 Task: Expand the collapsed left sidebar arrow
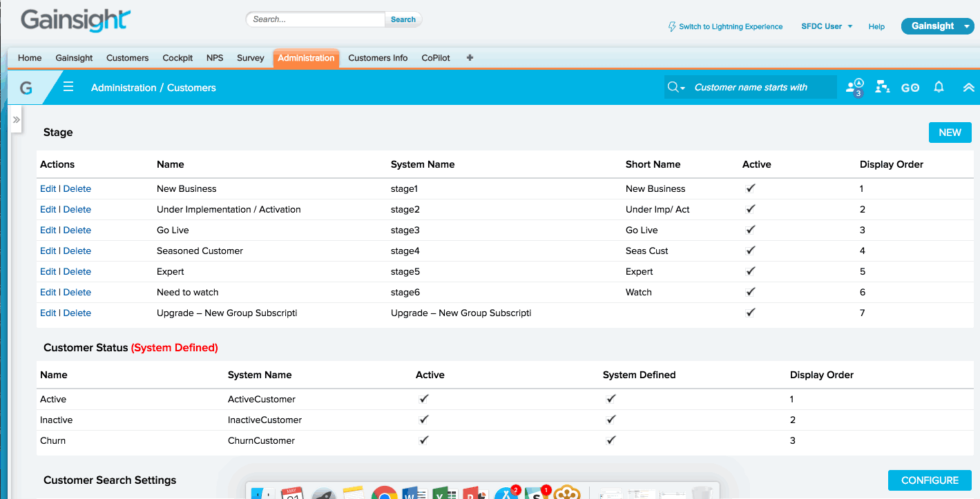[x=17, y=119]
